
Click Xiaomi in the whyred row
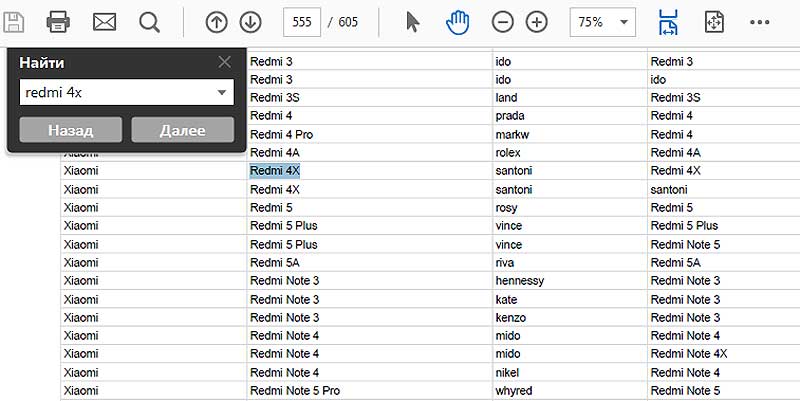[81, 391]
